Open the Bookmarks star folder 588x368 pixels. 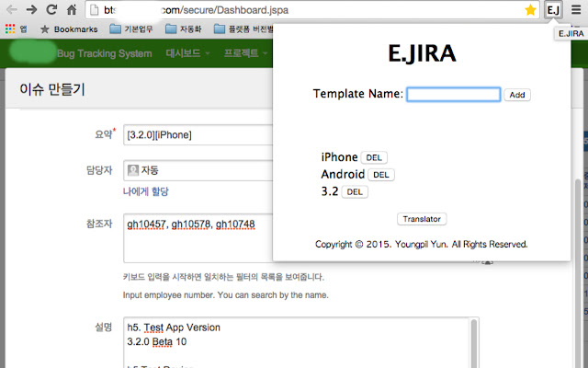(69, 29)
